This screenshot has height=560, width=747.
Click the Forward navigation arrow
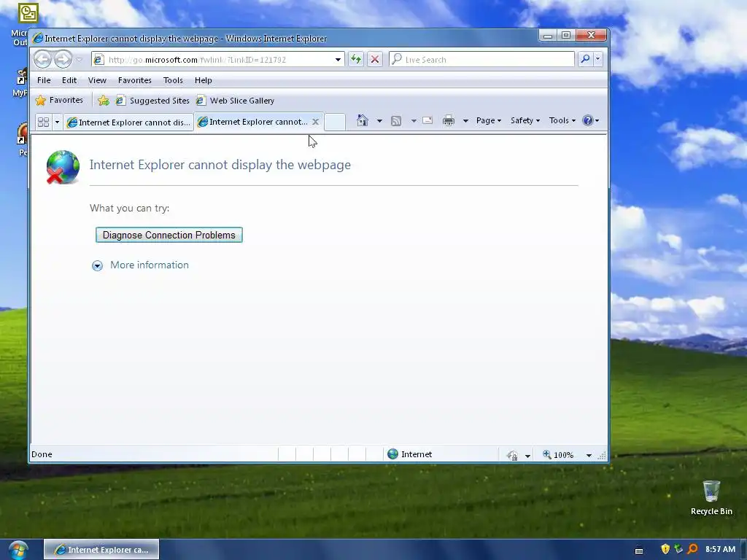click(63, 60)
